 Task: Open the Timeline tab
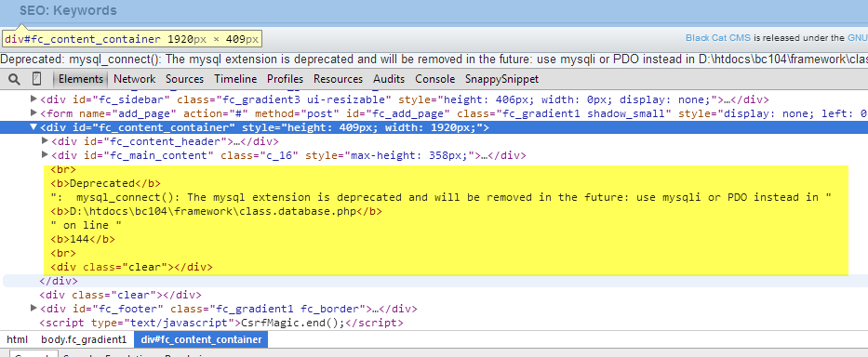pos(235,79)
